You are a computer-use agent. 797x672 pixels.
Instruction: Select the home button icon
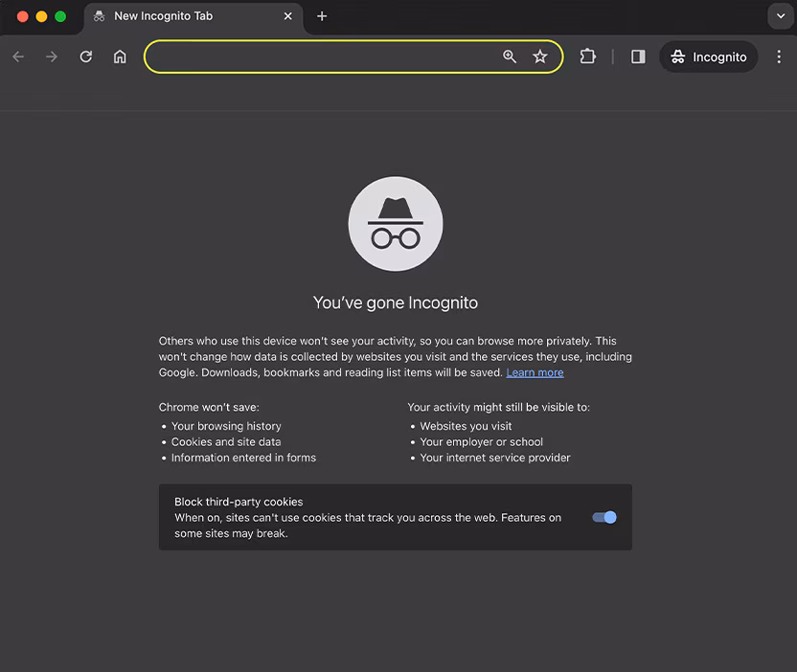pos(120,56)
